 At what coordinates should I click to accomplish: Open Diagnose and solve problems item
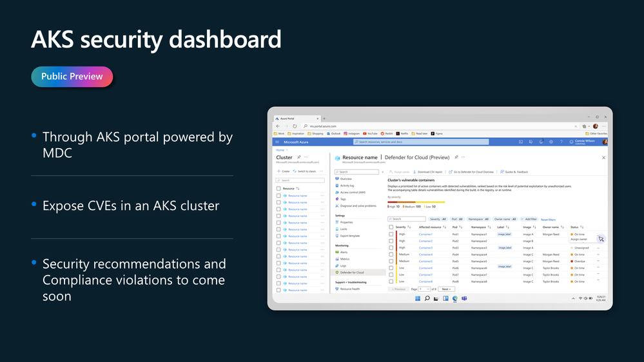tap(357, 205)
